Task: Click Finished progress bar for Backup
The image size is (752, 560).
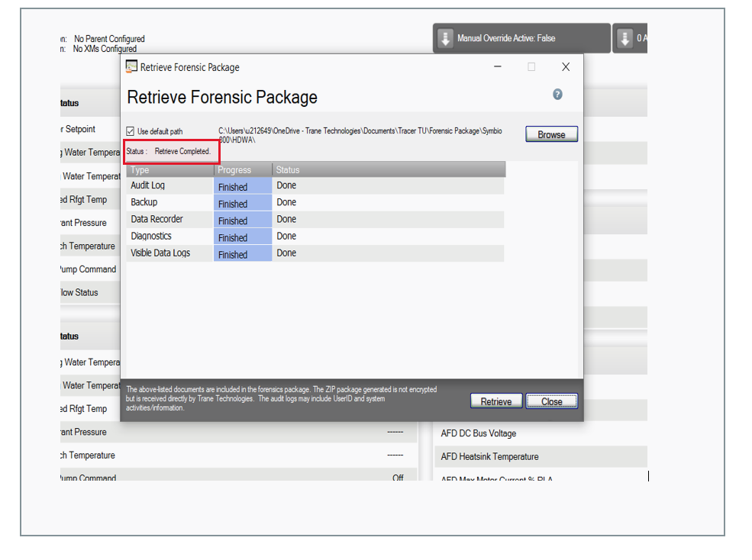Action: tap(243, 203)
